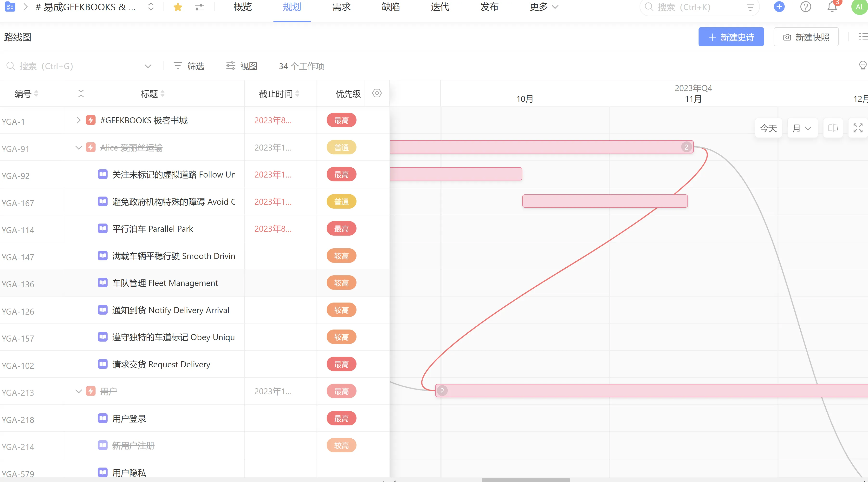Click the blue plus create icon
The height and width of the screenshot is (482, 868).
point(779,7)
